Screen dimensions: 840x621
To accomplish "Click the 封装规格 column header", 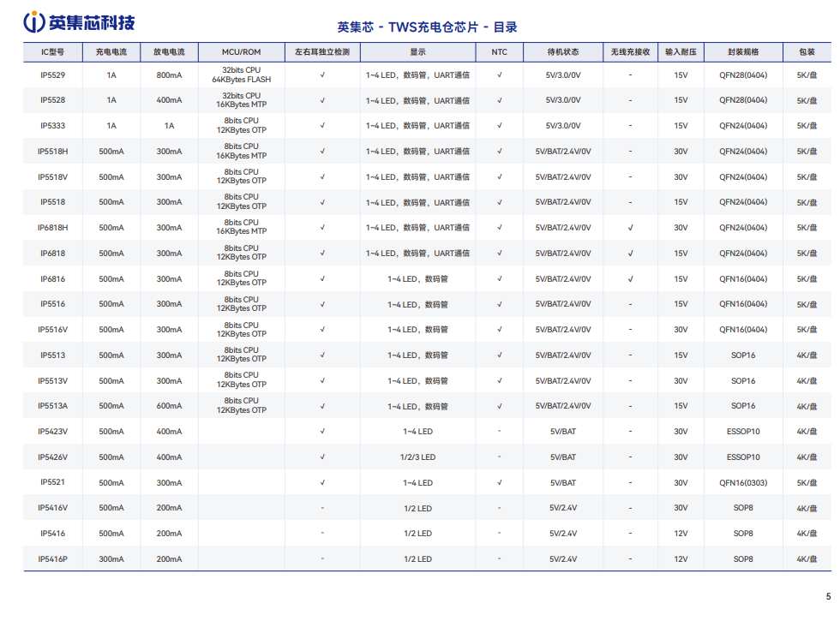I will tap(744, 52).
